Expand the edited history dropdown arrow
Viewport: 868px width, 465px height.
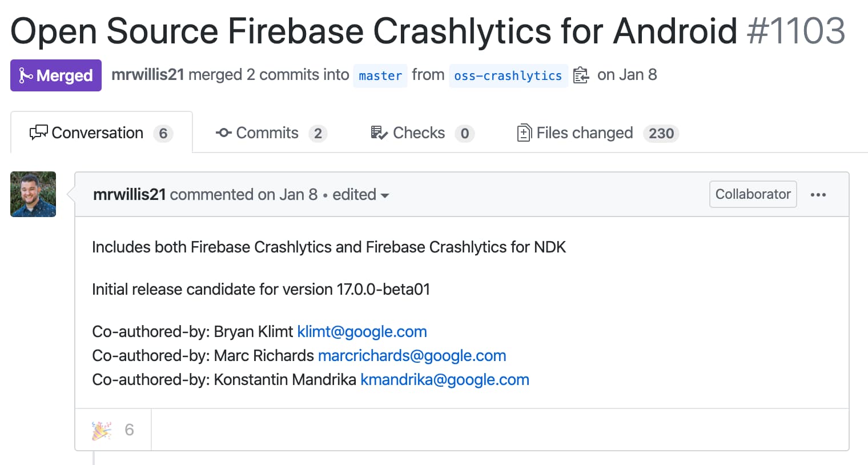(385, 195)
